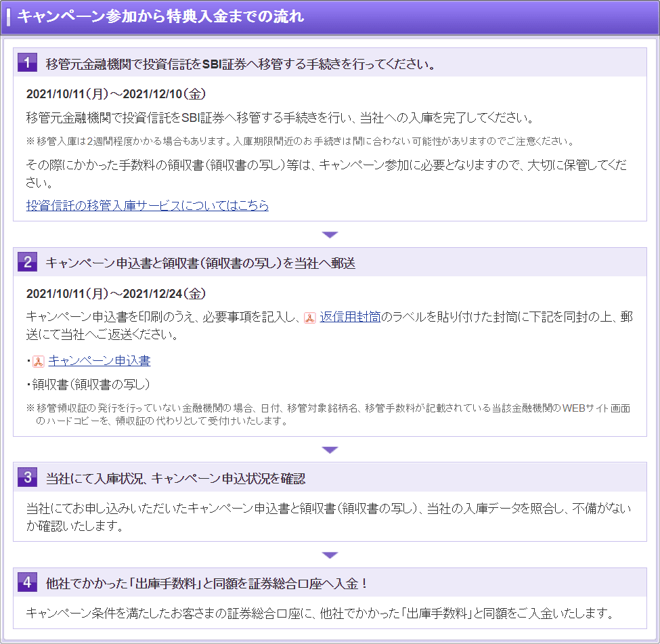Click date range 2021/10/11(月)～2021/12/24(金)
The width and height of the screenshot is (660, 644).
click(116, 294)
